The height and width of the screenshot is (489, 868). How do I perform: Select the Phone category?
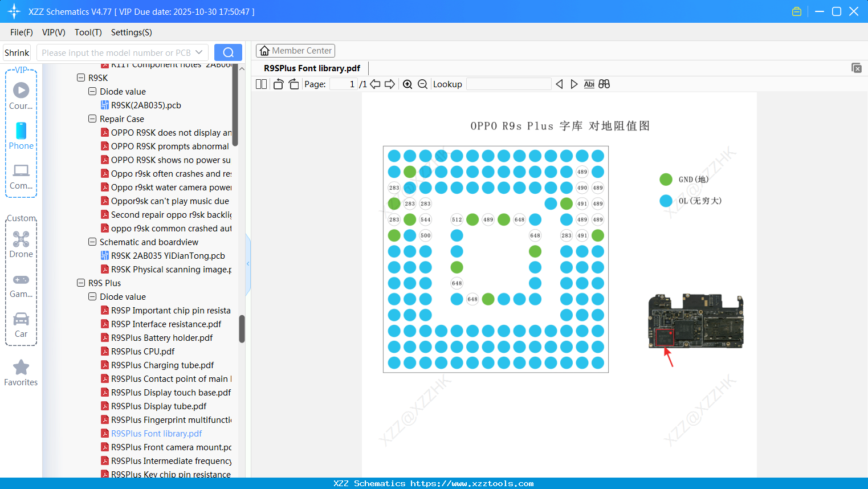(21, 136)
